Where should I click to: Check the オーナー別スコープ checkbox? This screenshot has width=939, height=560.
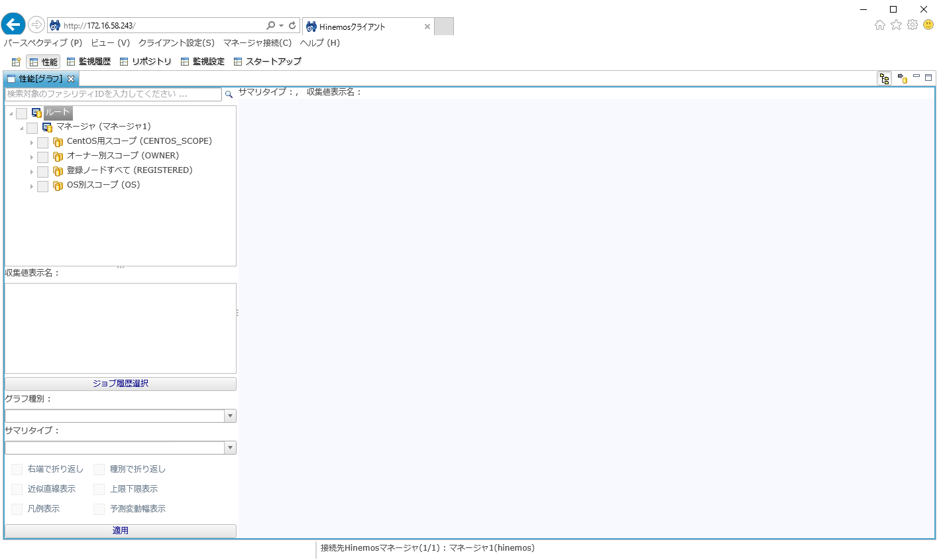43,156
